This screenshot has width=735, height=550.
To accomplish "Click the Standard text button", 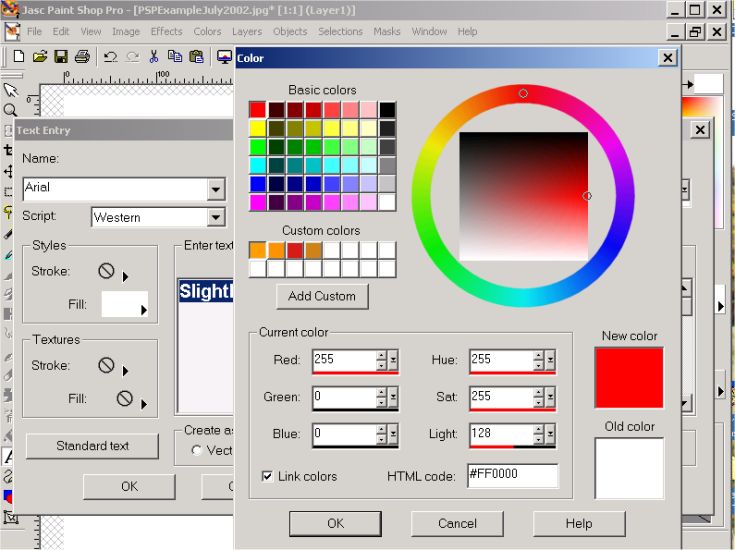I will [x=92, y=446].
